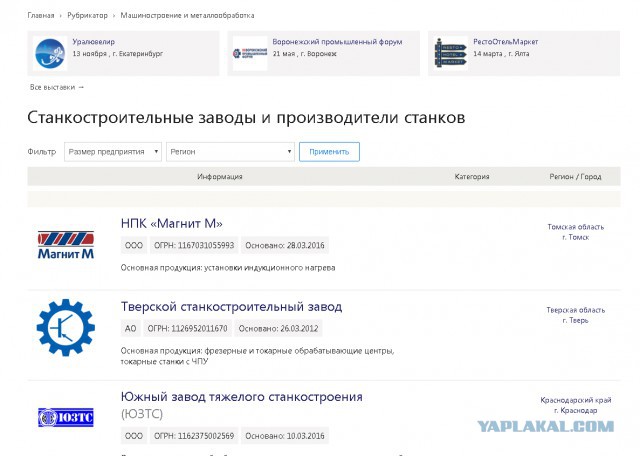Open the РестоОтельМаркет exhibition link
The height and width of the screenshot is (456, 640).
click(x=505, y=42)
